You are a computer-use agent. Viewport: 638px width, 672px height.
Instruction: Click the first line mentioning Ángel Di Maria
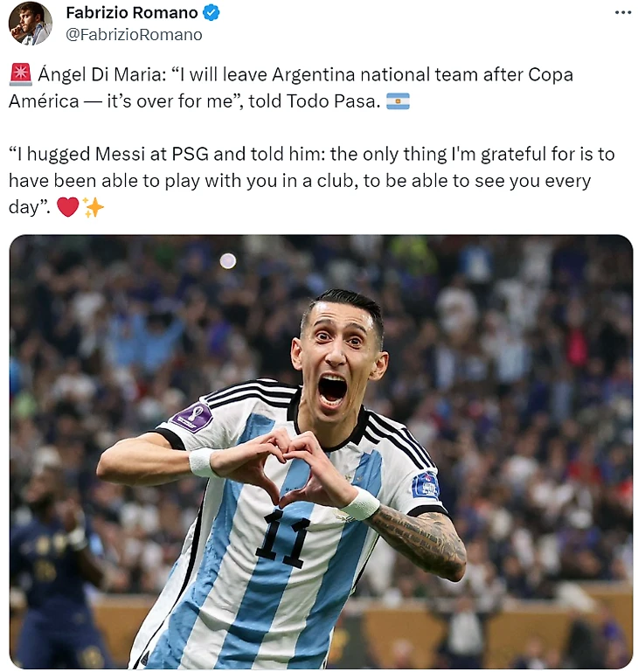291,74
